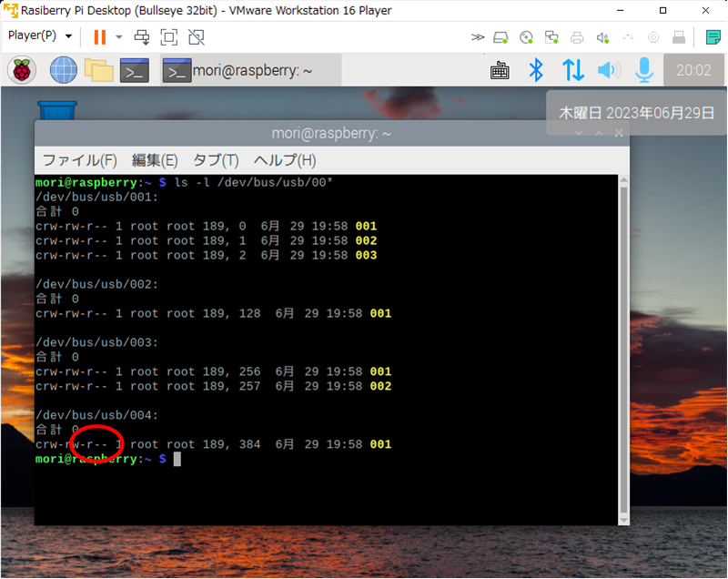Open the on-screen keyboard tray icon

[x=500, y=71]
